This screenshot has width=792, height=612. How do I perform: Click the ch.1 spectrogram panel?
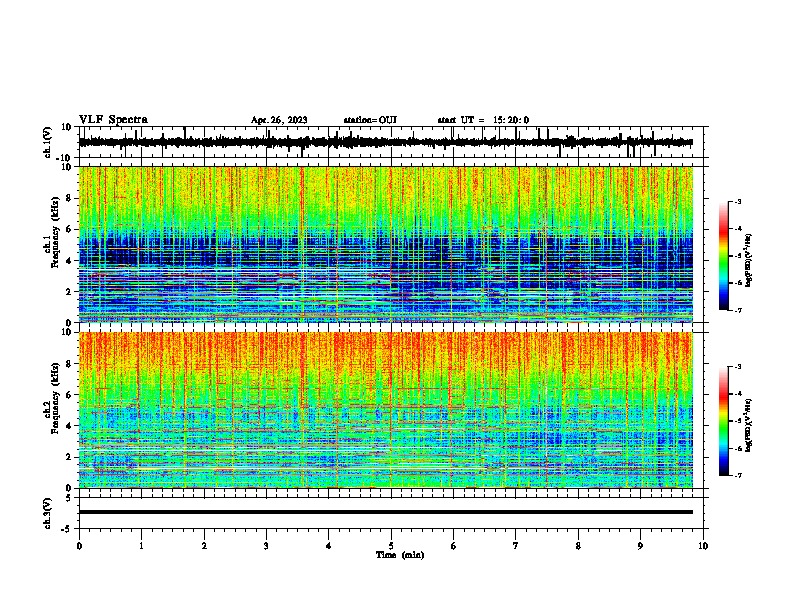coord(385,244)
